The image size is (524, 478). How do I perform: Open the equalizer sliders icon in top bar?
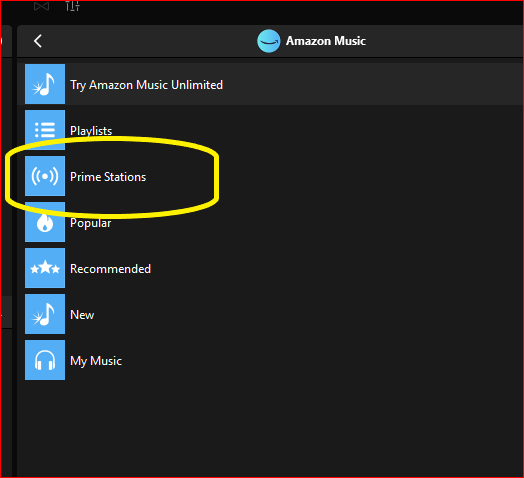point(73,6)
